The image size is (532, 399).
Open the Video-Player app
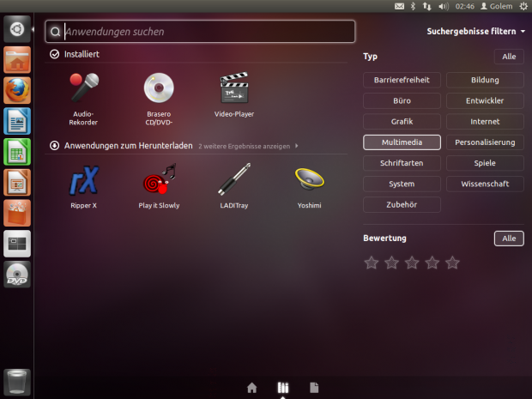point(234,95)
